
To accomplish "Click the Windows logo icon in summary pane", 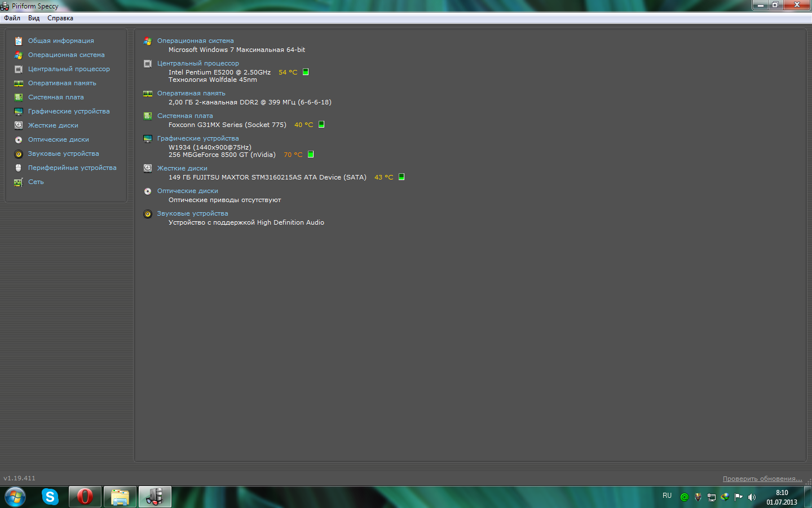I will pos(148,41).
